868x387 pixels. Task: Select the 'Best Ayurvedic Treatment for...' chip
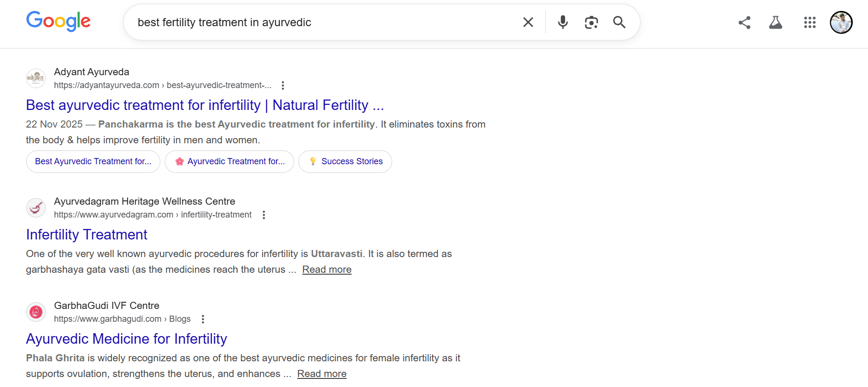tap(93, 161)
